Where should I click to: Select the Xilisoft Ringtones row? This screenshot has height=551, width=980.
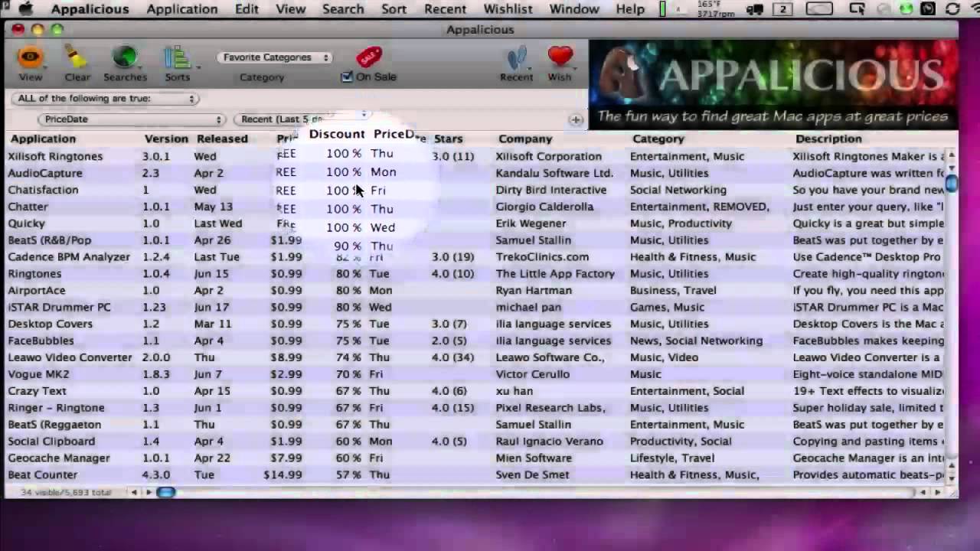click(475, 156)
